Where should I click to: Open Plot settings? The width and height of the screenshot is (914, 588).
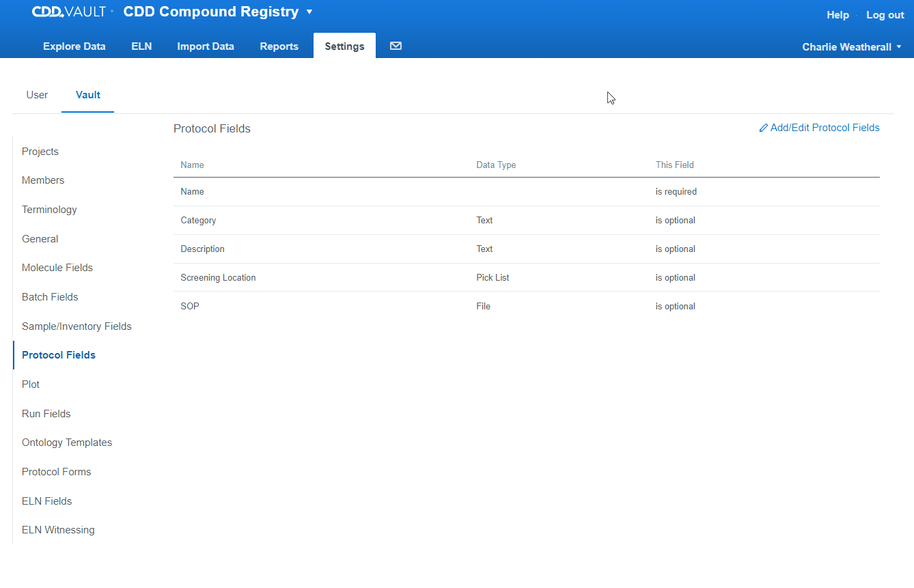coord(31,384)
